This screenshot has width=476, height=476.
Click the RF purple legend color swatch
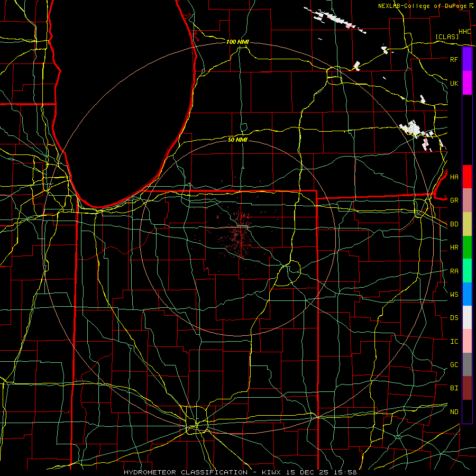pyautogui.click(x=467, y=59)
